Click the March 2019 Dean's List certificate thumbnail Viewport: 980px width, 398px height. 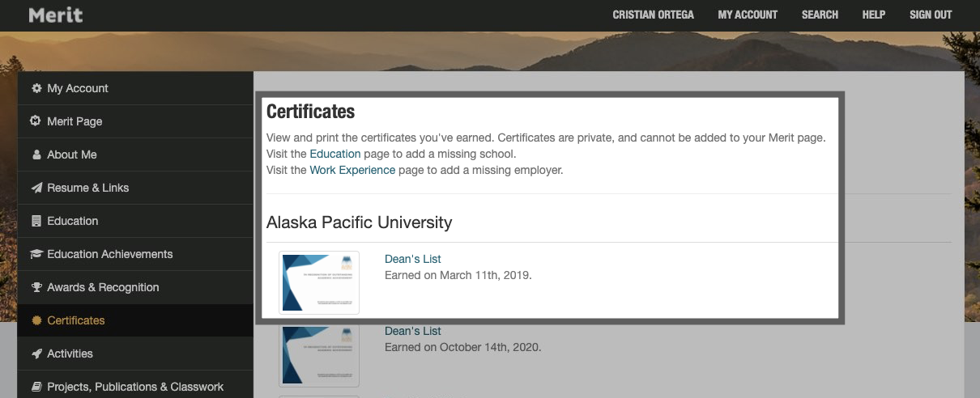coord(319,282)
